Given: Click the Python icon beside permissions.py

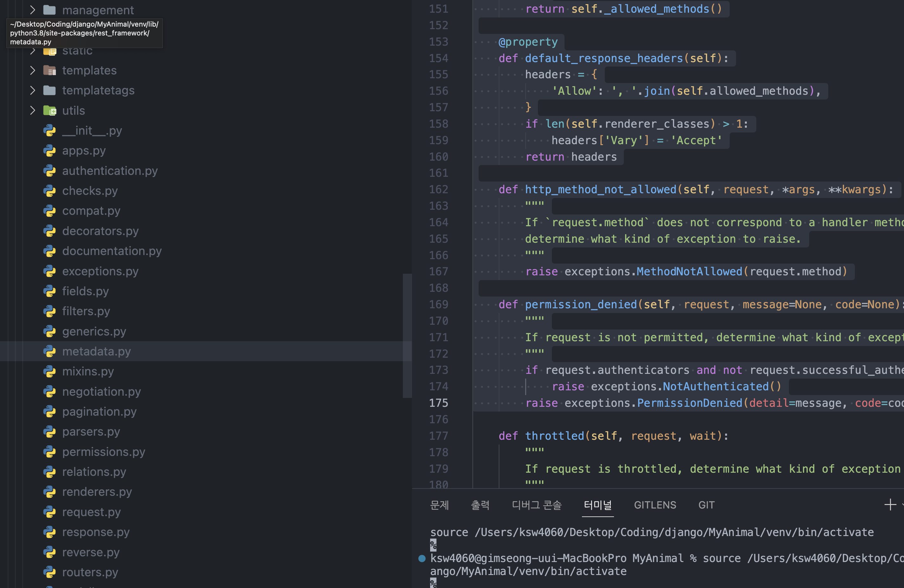Looking at the screenshot, I should [x=49, y=451].
